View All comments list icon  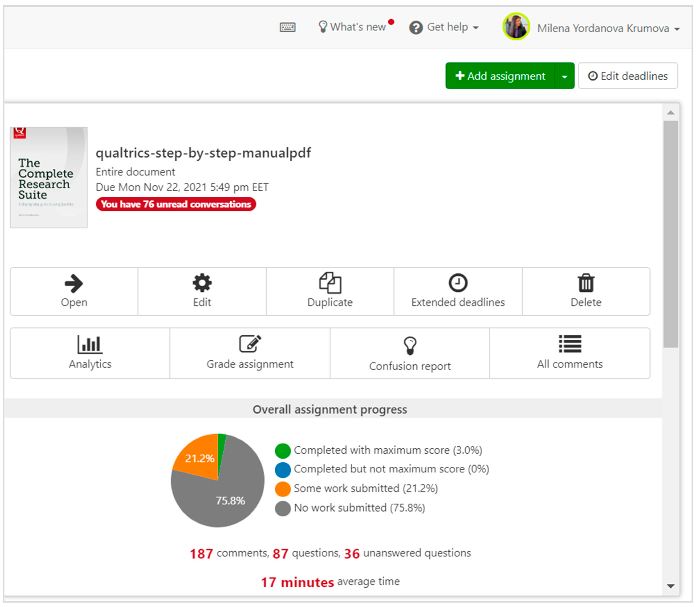[x=570, y=344]
